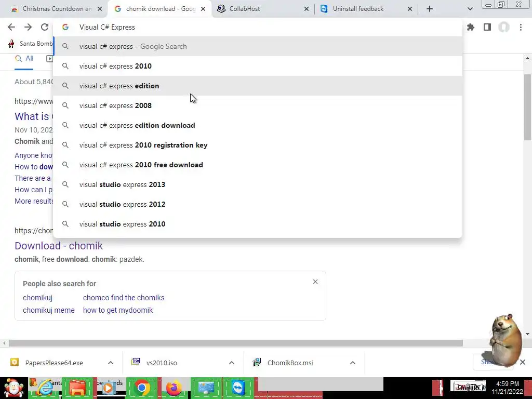
Task: Go back to the previous page
Action: [11, 27]
